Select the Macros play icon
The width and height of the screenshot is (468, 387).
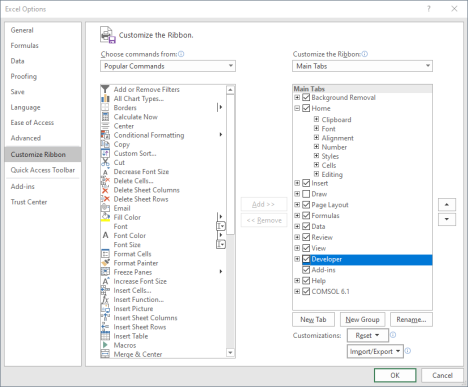105,345
